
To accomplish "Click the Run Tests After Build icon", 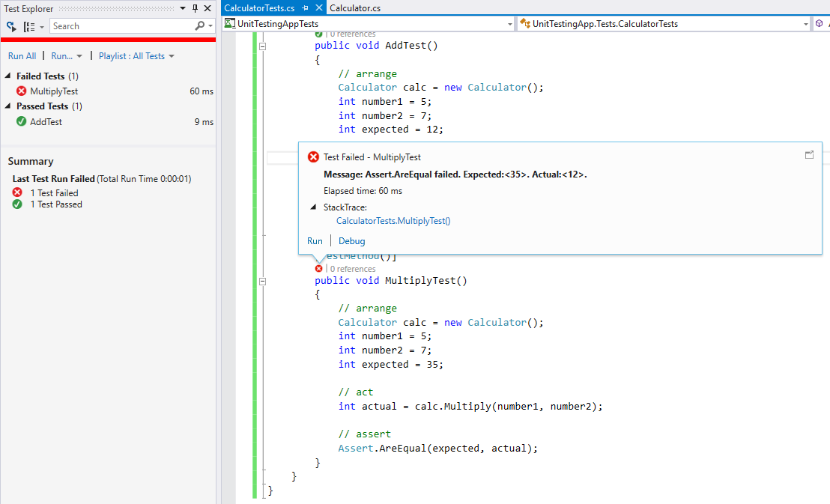I will pyautogui.click(x=11, y=26).
